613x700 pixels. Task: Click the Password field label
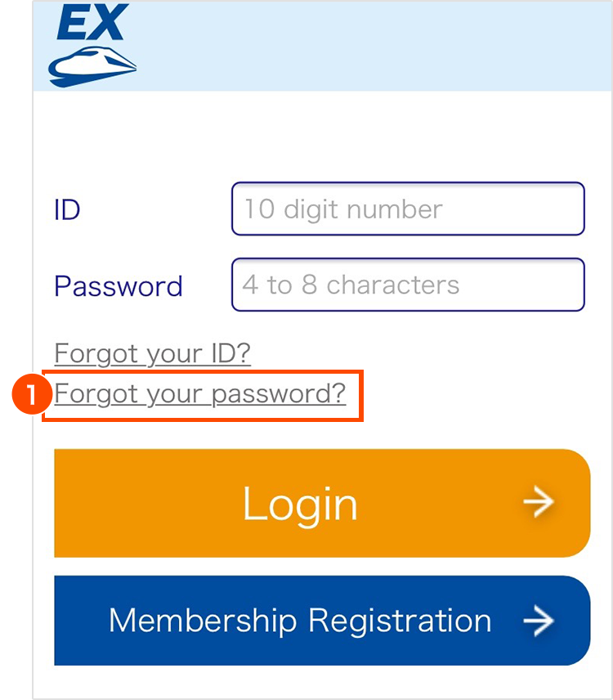pyautogui.click(x=119, y=286)
